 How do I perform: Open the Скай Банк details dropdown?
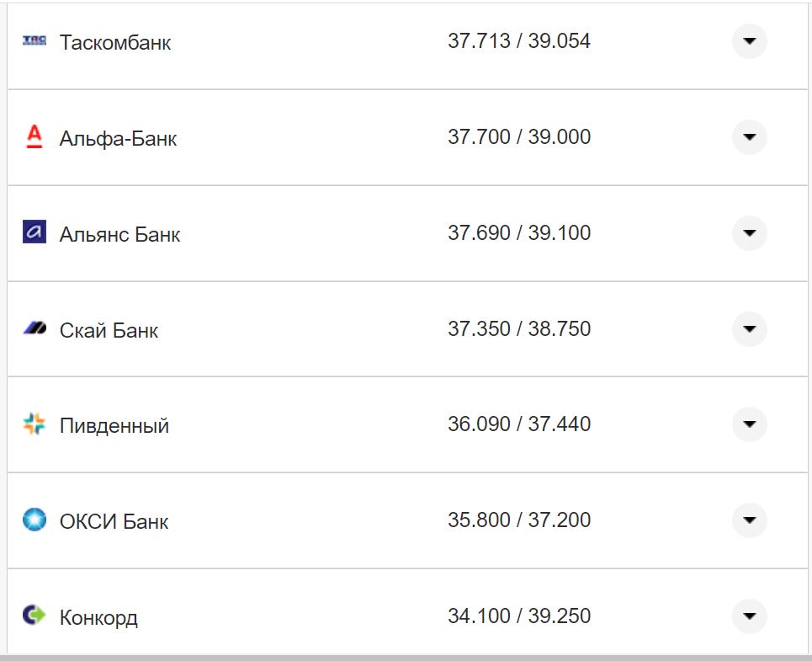click(749, 329)
